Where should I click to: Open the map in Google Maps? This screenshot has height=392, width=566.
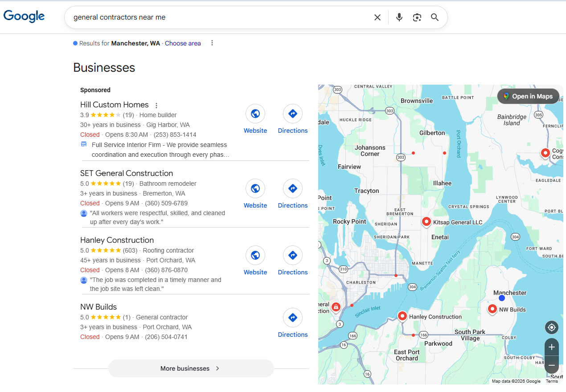tap(528, 96)
